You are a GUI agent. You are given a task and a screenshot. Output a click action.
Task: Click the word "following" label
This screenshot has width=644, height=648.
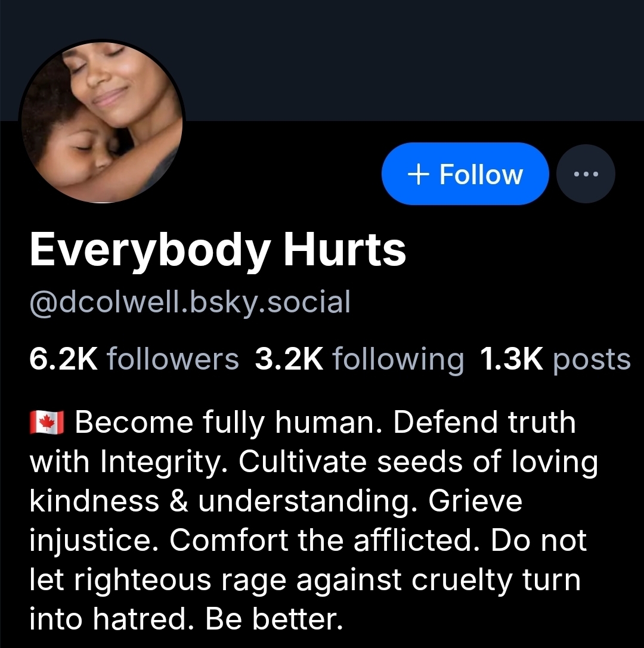(x=398, y=359)
